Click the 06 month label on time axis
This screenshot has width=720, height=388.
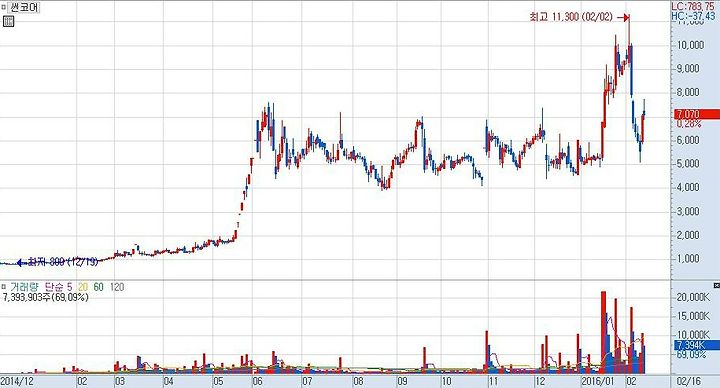[257, 382]
